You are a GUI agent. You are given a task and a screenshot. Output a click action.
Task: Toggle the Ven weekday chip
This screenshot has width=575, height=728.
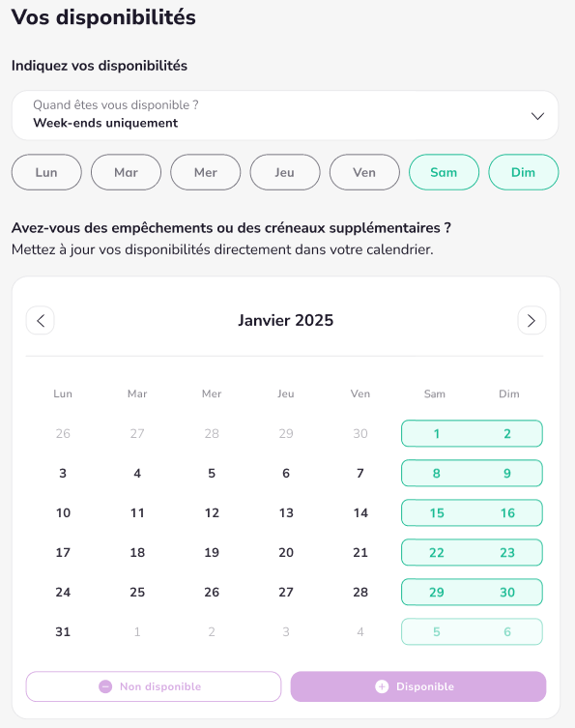[364, 172]
